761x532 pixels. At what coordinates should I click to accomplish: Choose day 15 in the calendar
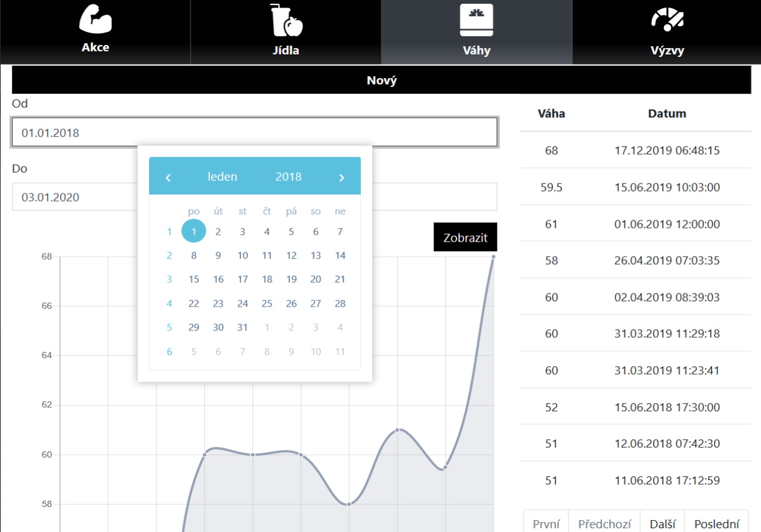pyautogui.click(x=194, y=279)
